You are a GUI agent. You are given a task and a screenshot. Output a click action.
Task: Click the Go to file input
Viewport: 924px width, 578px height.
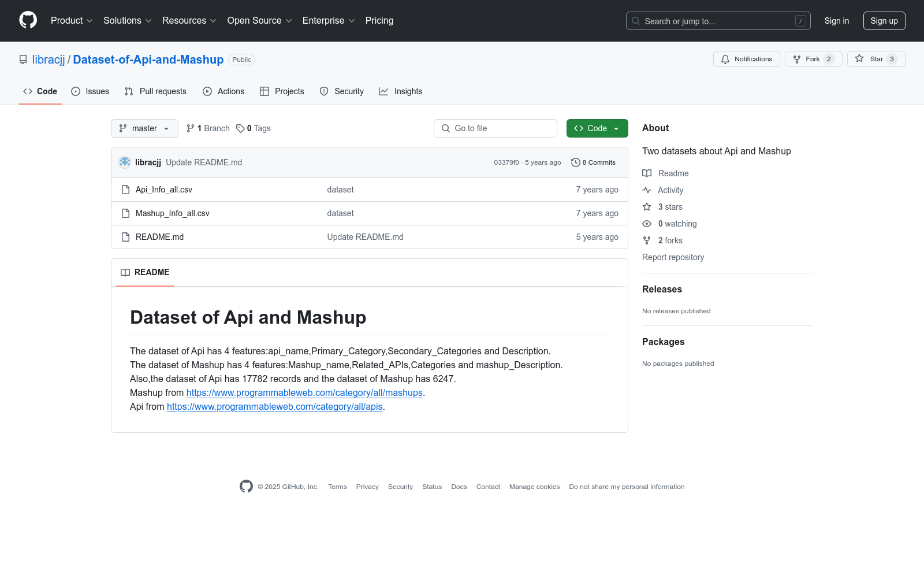(495, 128)
